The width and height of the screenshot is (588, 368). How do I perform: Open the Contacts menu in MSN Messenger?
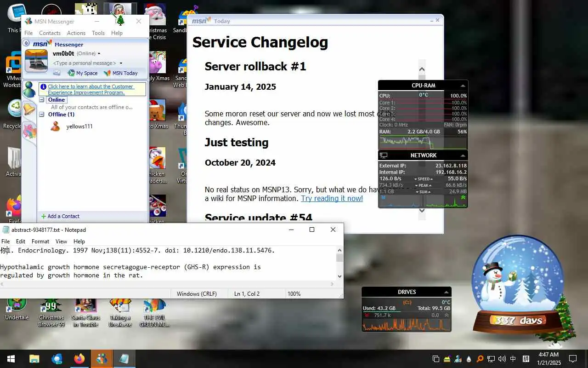[50, 33]
